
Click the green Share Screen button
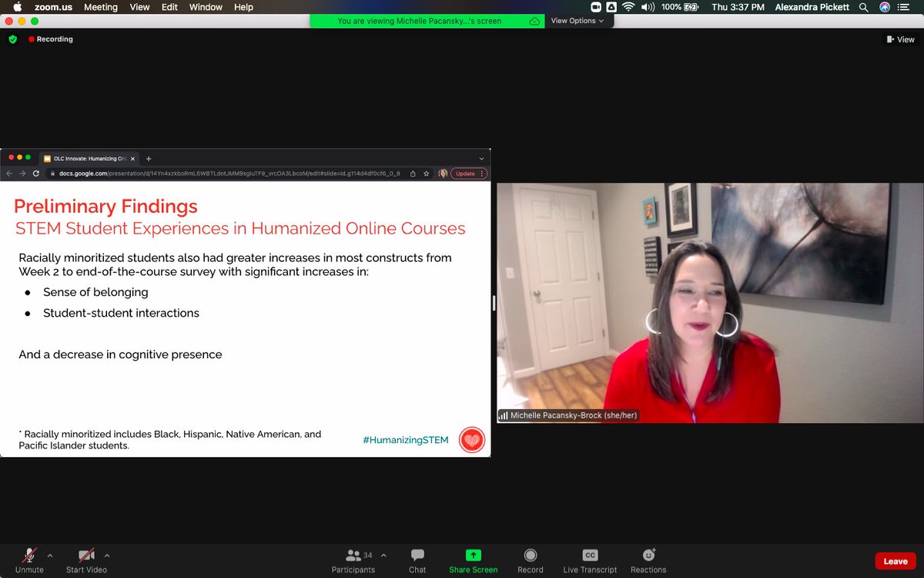point(474,560)
